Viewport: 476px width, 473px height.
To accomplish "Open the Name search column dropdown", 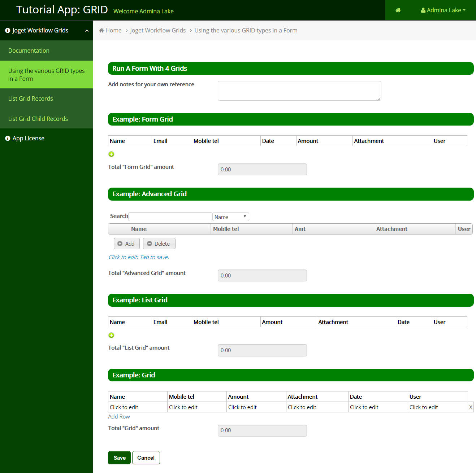I will click(231, 217).
